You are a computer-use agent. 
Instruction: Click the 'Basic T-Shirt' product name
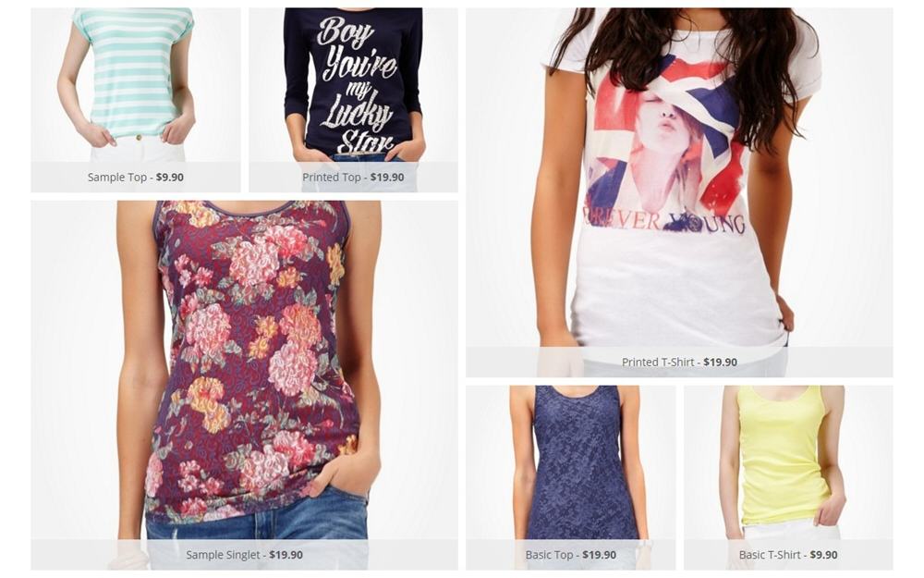point(770,555)
